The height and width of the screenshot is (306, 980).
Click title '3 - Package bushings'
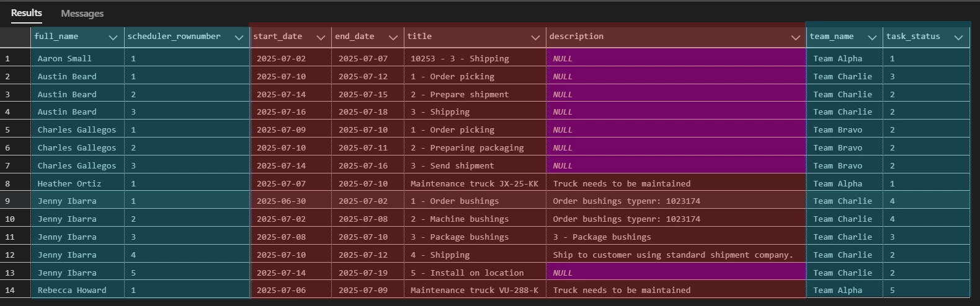pos(475,237)
